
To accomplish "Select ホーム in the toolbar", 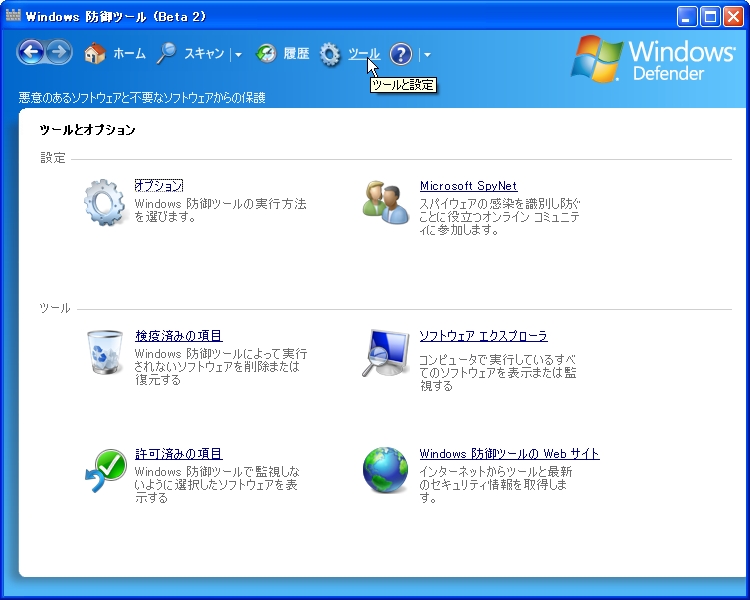I will pyautogui.click(x=129, y=53).
